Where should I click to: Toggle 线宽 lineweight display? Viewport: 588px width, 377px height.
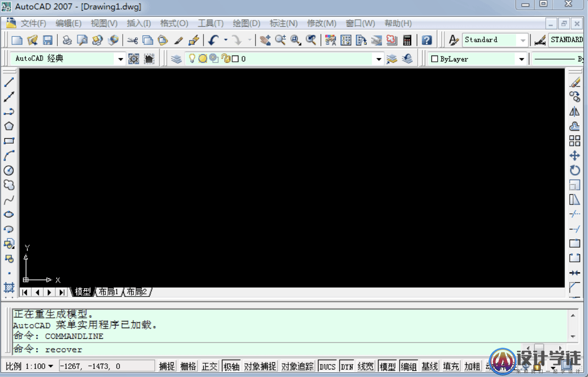click(x=366, y=366)
